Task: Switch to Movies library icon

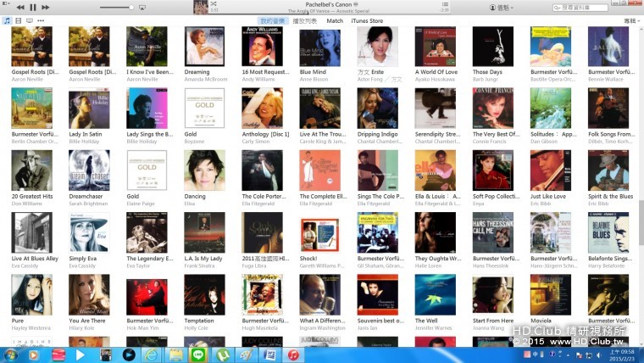Action: click(x=19, y=20)
